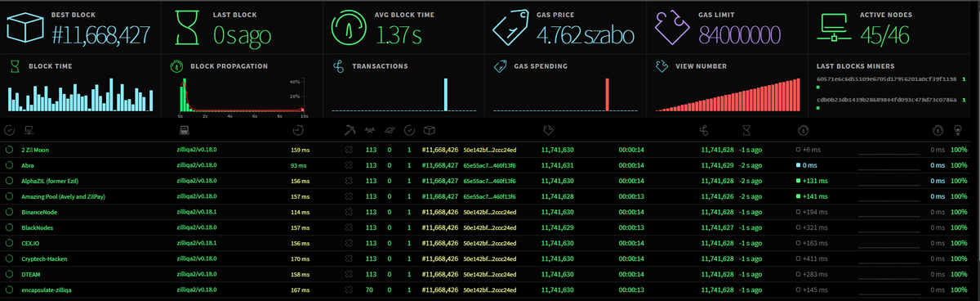Image resolution: width=980 pixels, height=301 pixels.
Task: Click AlphaZIL's mining status icon
Action: [x=350, y=181]
